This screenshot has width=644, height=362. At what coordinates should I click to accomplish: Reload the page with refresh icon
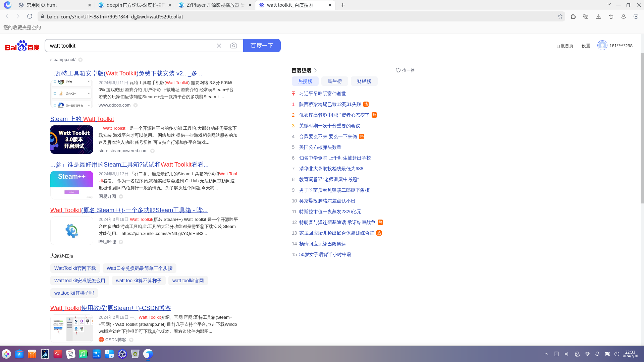(30, 16)
